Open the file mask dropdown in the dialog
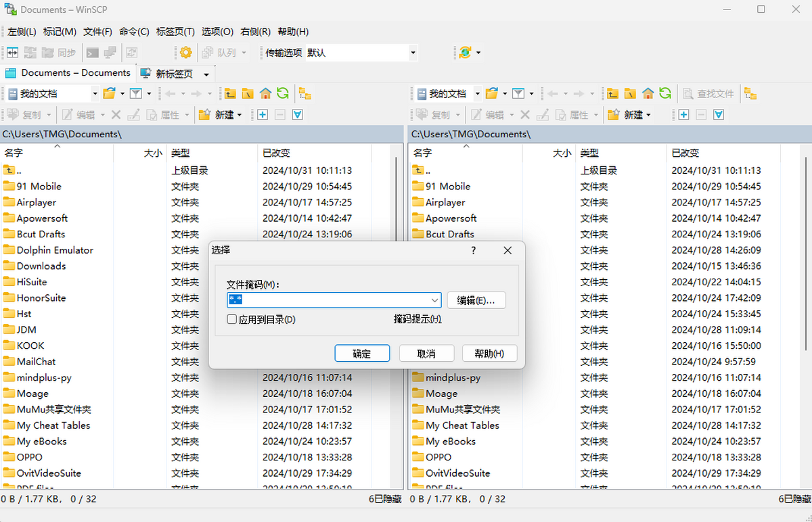Viewport: 812px width, 522px height. pyautogui.click(x=436, y=300)
